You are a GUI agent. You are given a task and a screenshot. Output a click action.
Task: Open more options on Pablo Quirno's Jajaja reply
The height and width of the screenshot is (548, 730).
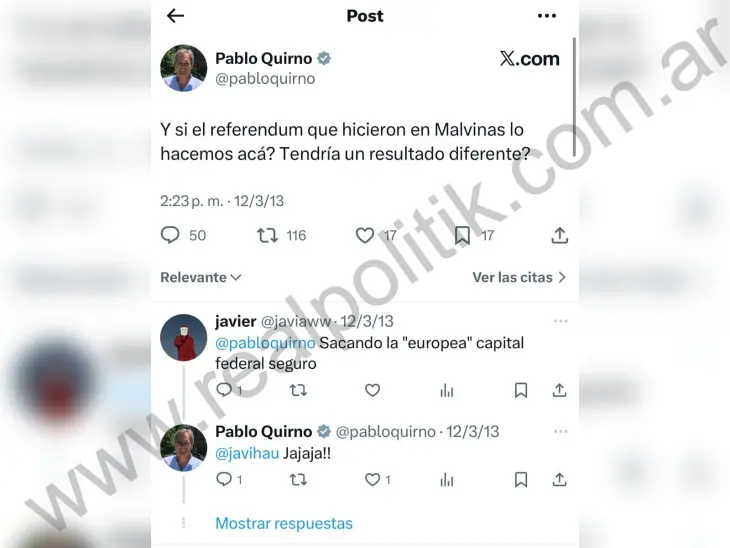tap(561, 431)
